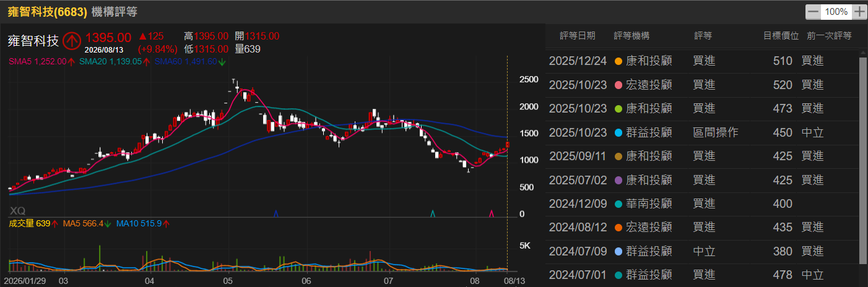
Task: Click the 2026/08/13 date under the price
Action: [105, 50]
